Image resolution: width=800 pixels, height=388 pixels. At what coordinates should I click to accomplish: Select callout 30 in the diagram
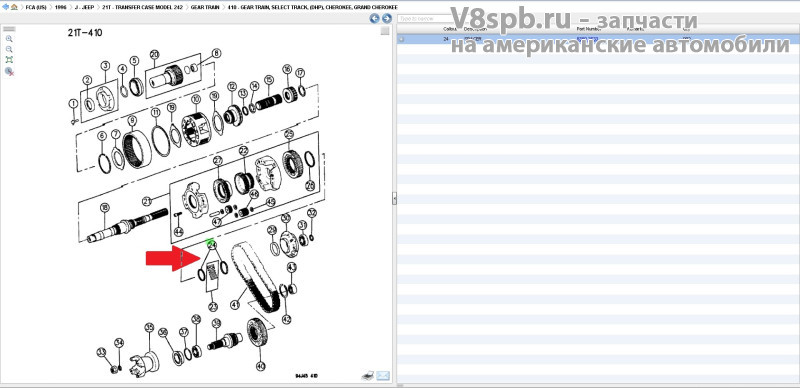[286, 218]
